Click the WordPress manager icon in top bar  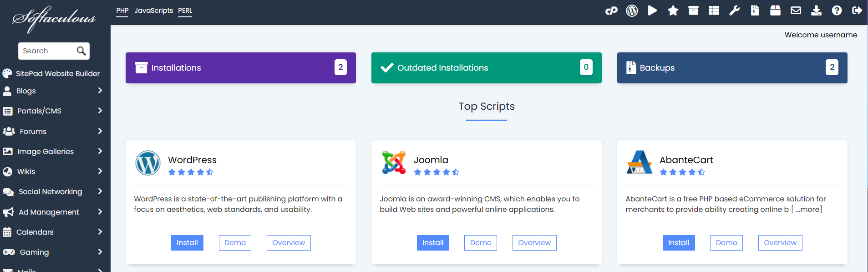(632, 10)
